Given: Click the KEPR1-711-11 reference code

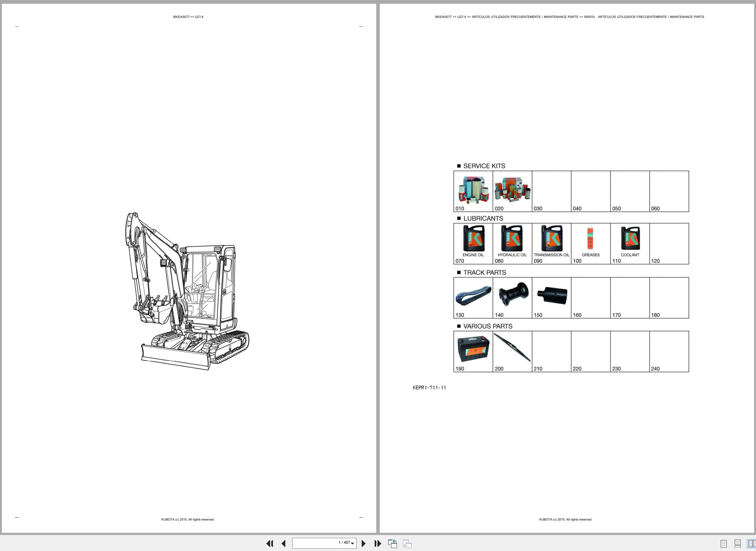Looking at the screenshot, I should 429,388.
